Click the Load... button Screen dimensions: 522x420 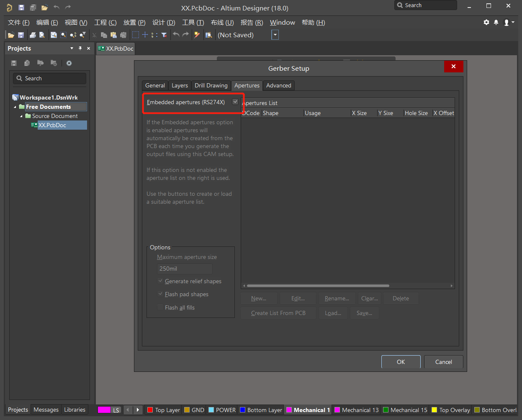tap(333, 313)
